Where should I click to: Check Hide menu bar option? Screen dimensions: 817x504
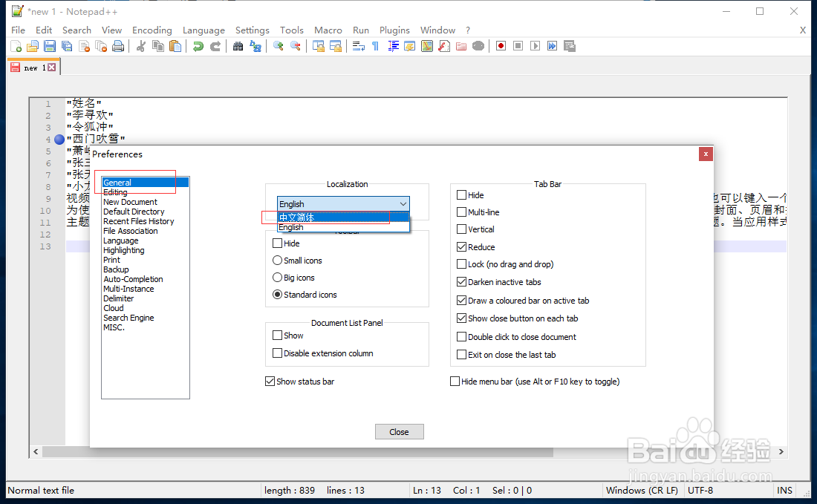tap(455, 382)
